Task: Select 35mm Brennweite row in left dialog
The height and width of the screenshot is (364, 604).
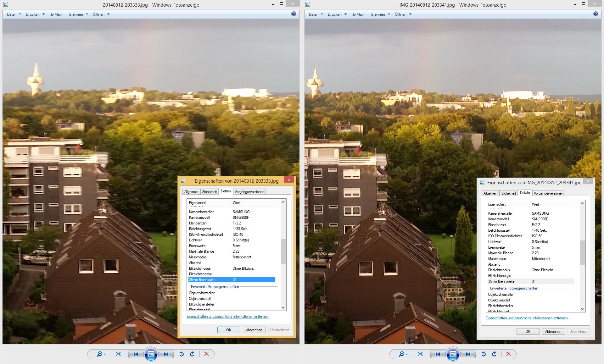Action: (x=232, y=280)
